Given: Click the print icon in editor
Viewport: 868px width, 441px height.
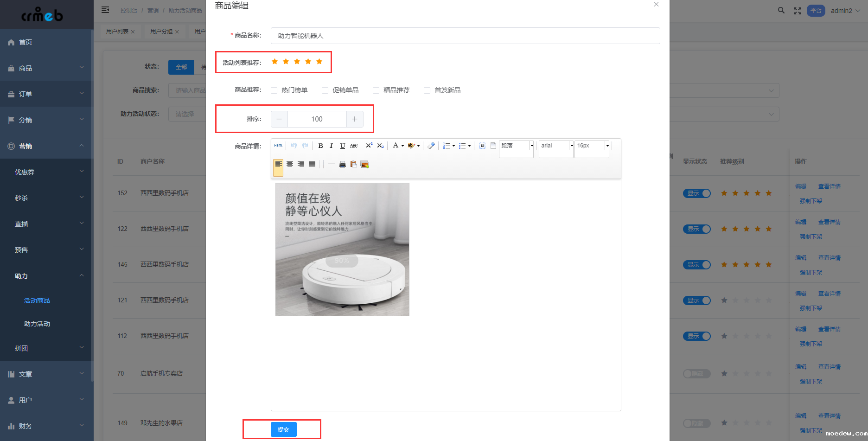Looking at the screenshot, I should click(x=343, y=164).
